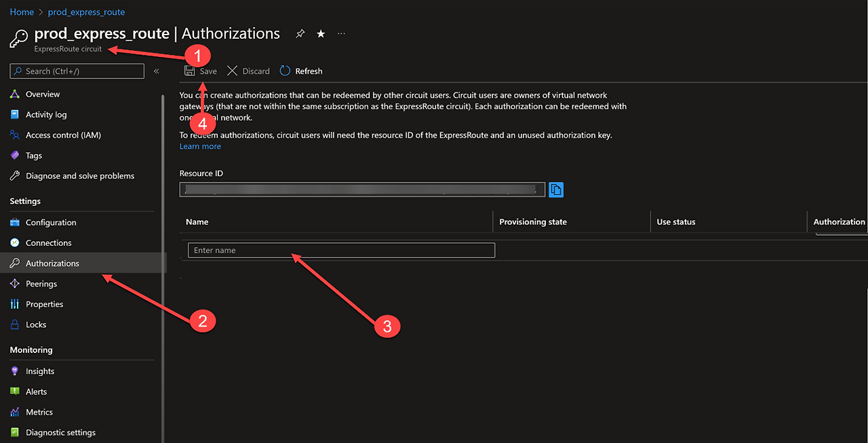Click the Save floppy disk icon
The height and width of the screenshot is (443, 868).
(190, 71)
